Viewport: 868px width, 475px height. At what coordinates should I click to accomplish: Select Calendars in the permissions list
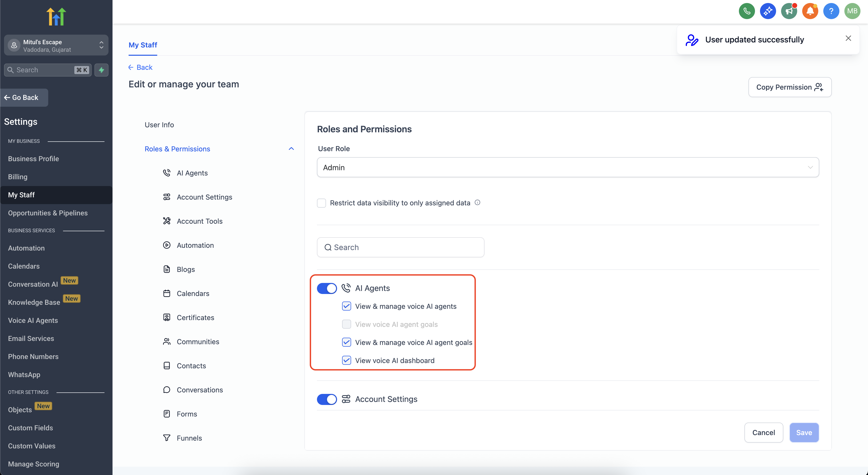pos(193,293)
